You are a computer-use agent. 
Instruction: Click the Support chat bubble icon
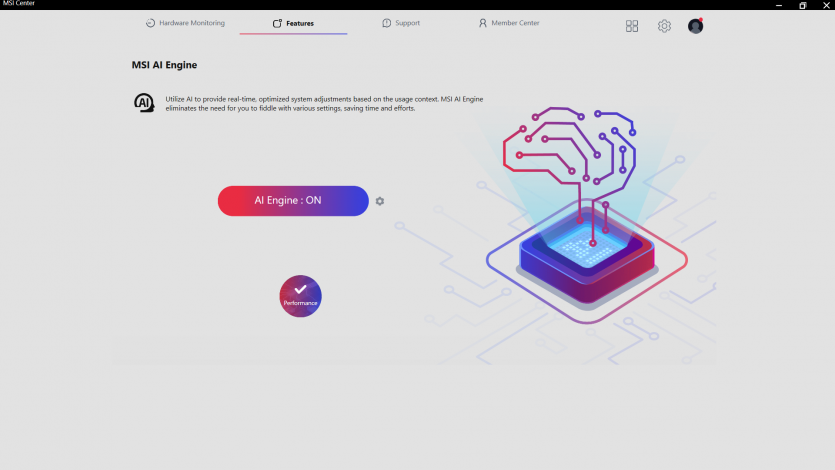pos(387,23)
